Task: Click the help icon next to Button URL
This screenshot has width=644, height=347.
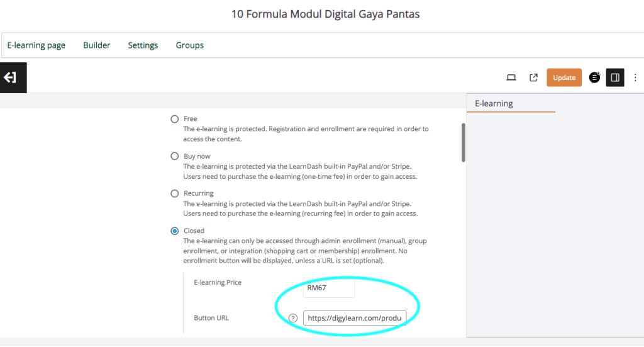Action: click(x=293, y=318)
